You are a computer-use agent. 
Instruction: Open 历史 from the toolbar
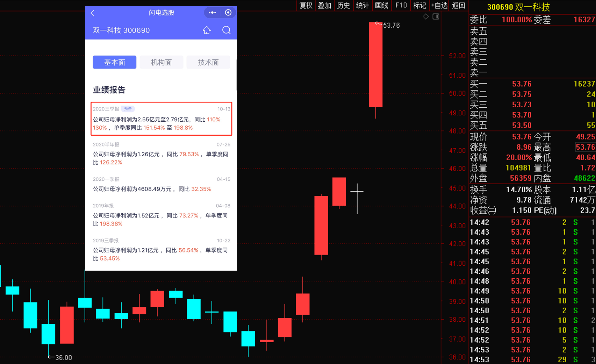(x=344, y=5)
